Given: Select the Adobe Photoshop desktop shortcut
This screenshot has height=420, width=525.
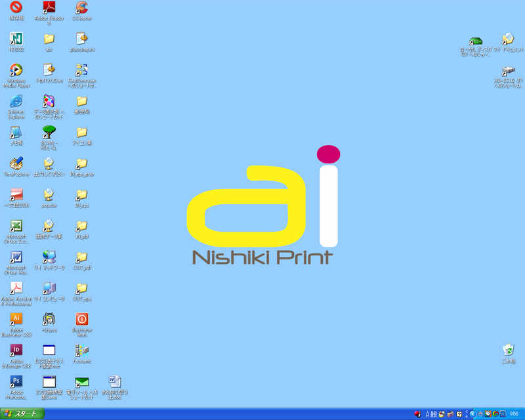Looking at the screenshot, I should (16, 381).
